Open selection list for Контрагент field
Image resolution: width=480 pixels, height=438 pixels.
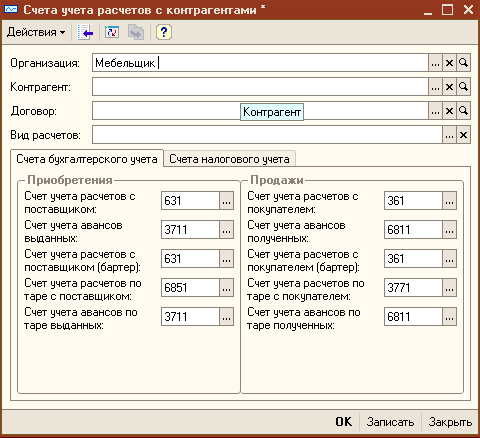click(435, 87)
